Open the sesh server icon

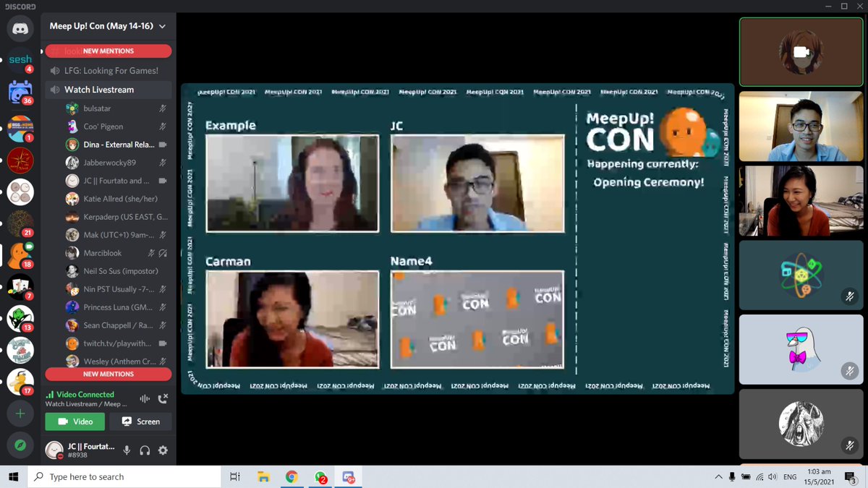20,61
